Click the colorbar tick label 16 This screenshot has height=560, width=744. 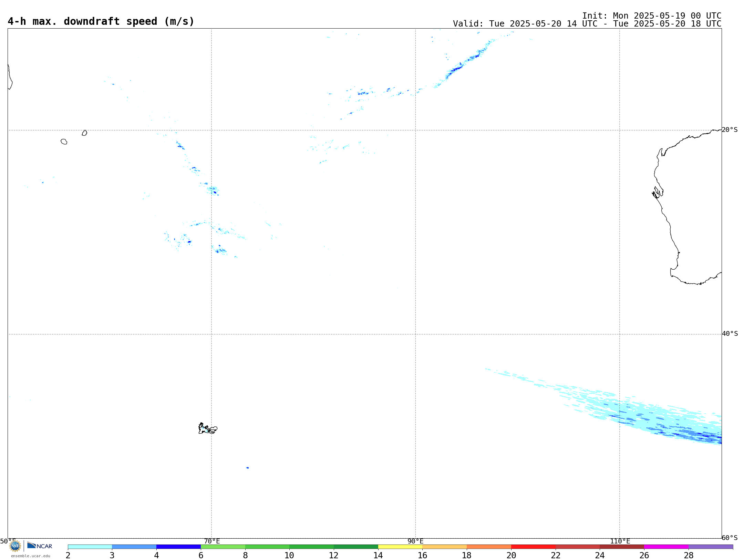[423, 556]
